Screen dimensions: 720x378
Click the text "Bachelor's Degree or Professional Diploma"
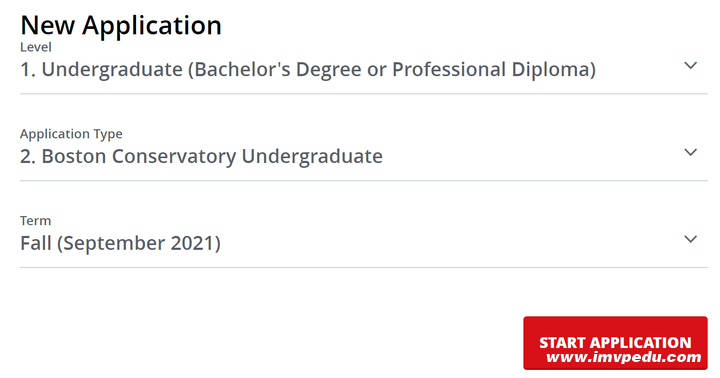[392, 70]
